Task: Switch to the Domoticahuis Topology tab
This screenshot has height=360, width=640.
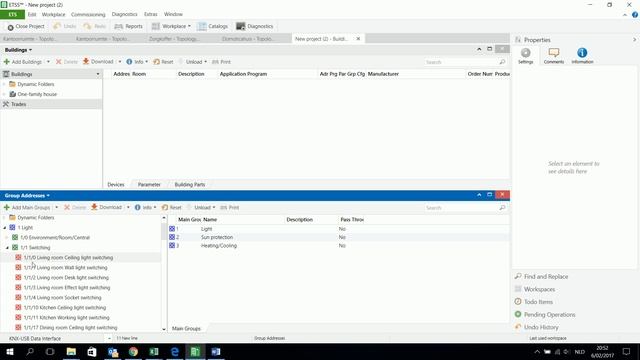Action: click(248, 39)
